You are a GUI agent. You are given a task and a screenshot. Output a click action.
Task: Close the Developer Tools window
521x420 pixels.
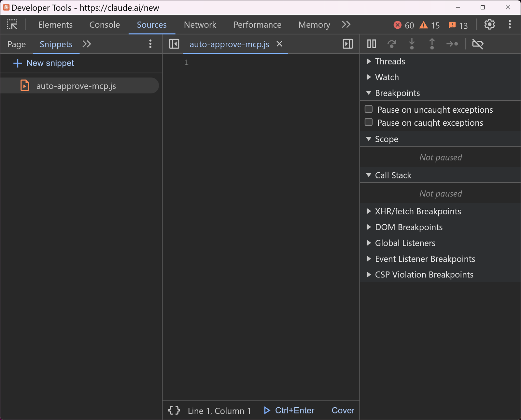click(x=508, y=7)
